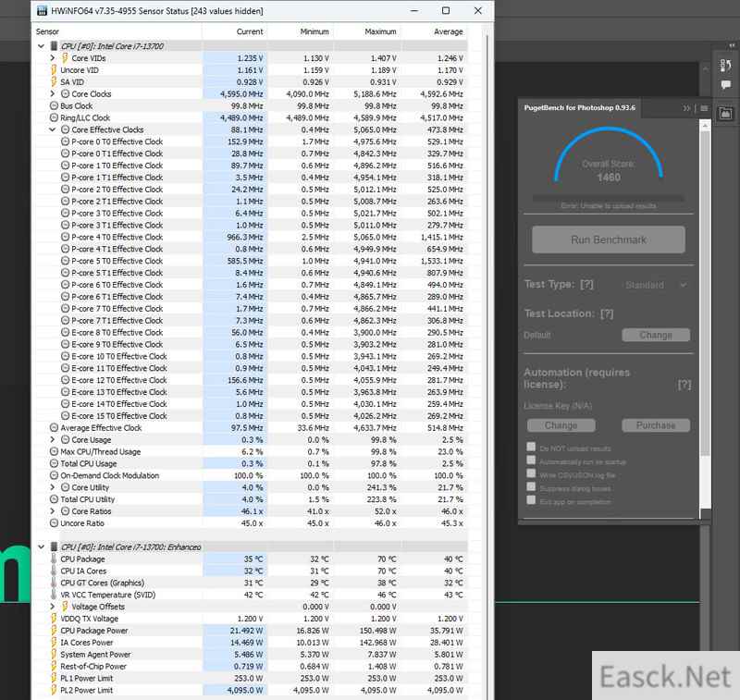Viewport: 740px width, 700px height.
Task: Click the lightning icon next to Uncore VID
Action: point(54,69)
